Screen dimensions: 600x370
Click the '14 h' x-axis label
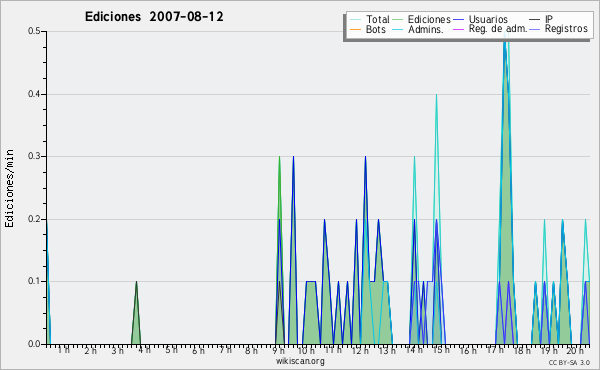point(414,350)
